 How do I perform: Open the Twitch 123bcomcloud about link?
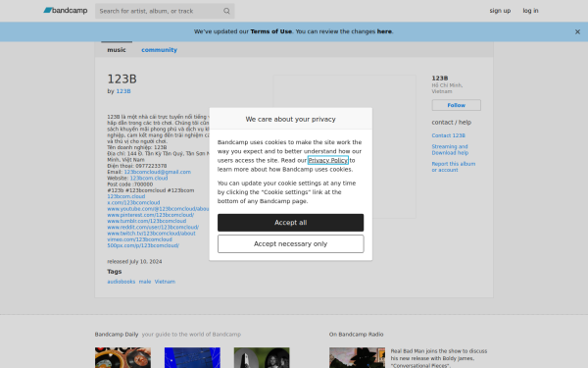click(x=151, y=234)
